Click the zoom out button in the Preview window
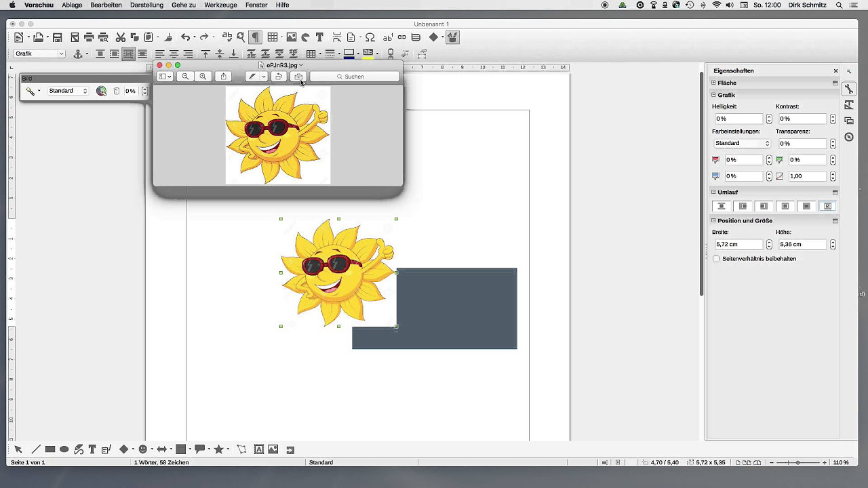This screenshot has height=488, width=868. [x=185, y=77]
